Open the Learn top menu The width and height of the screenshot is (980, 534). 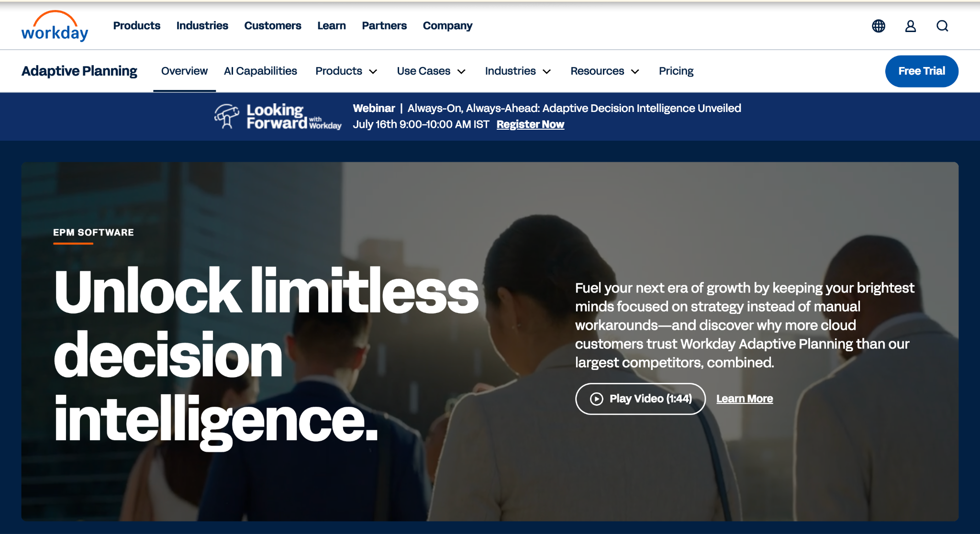[x=332, y=25]
